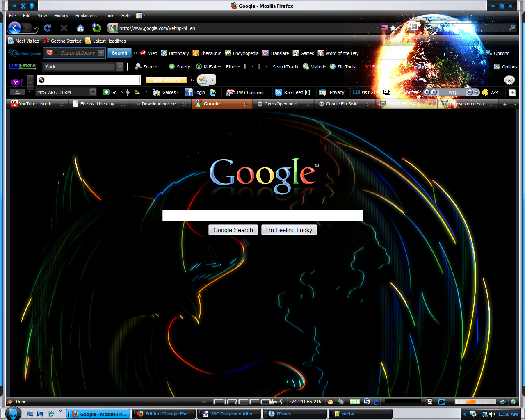Viewport: 525px width, 420px height.
Task: Open the Skype icon in the status bar
Action: [367, 402]
